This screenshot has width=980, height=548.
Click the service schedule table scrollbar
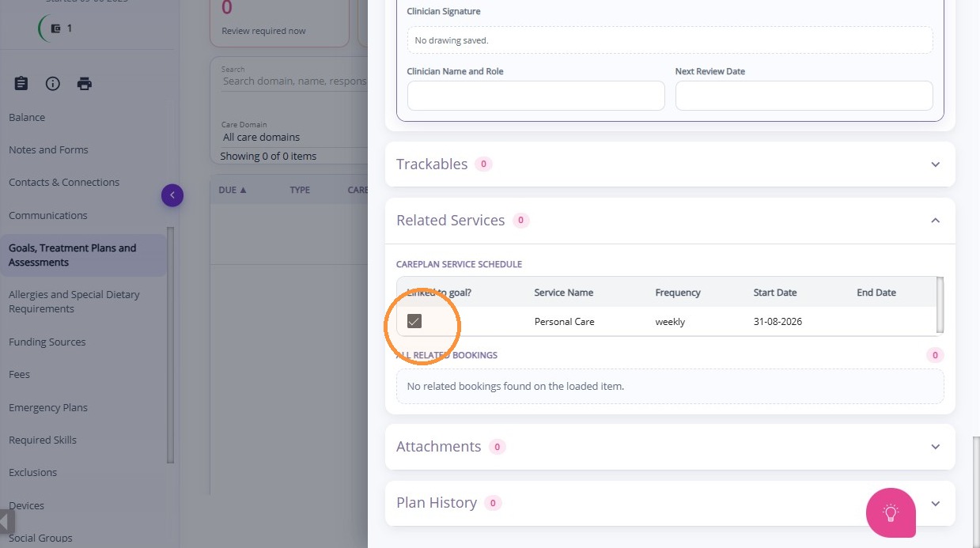pos(940,304)
